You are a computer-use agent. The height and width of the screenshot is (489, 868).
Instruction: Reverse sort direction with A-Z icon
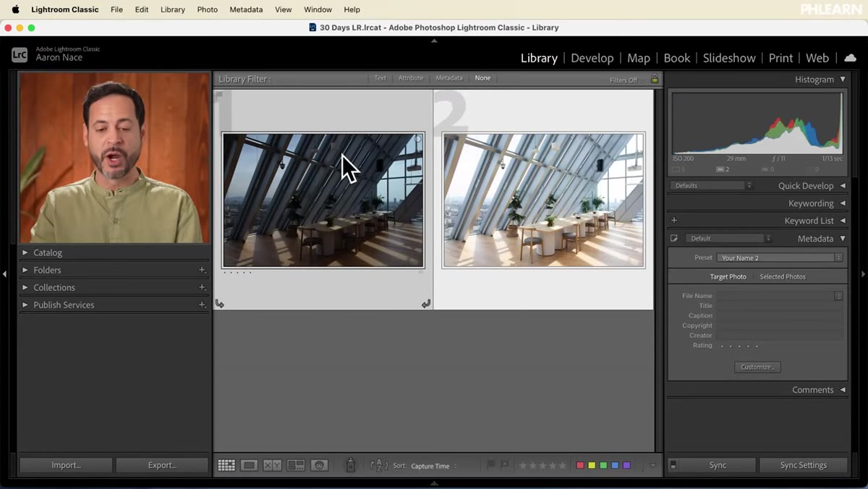pos(379,466)
